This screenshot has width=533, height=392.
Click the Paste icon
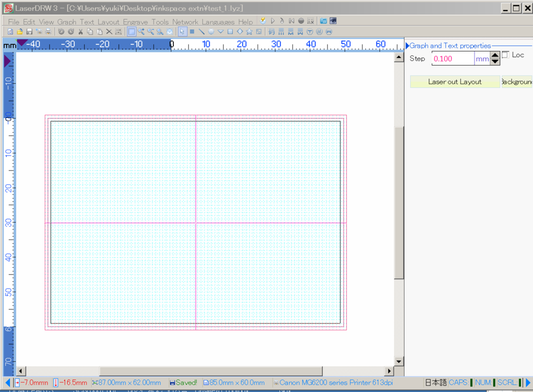coord(99,32)
